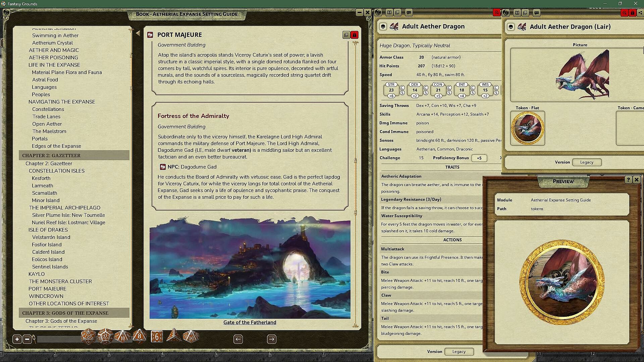Toggle red lock on Port Majeure page

[x=355, y=35]
